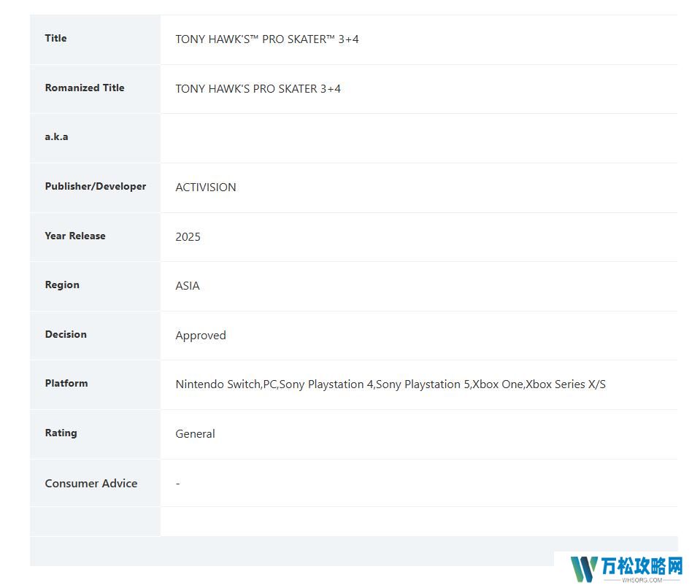This screenshot has height=588, width=700.
Task: Select the ACTIVISION publisher value
Action: [x=206, y=187]
